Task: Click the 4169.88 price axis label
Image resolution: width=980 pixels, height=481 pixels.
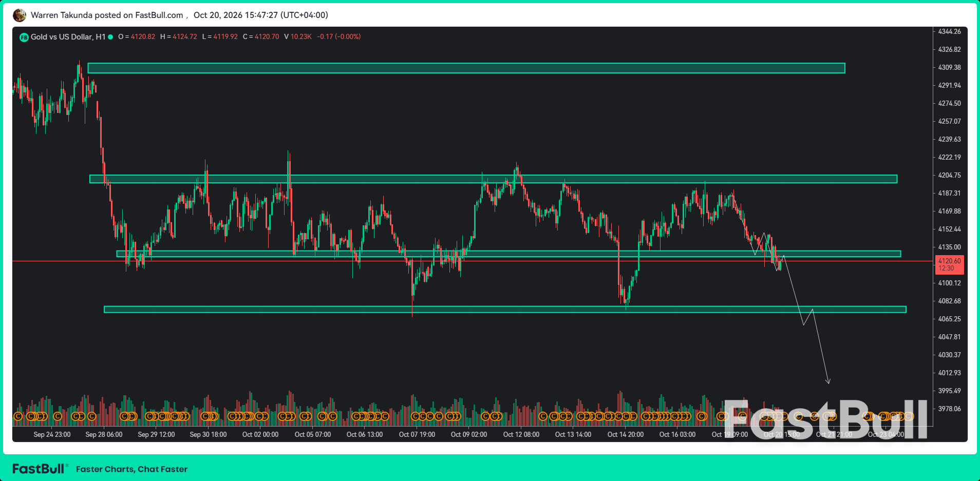Action: click(949, 211)
